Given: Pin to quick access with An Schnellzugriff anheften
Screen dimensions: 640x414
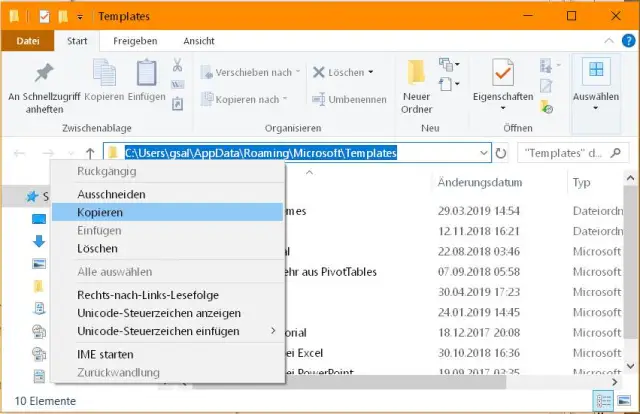Looking at the screenshot, I should pyautogui.click(x=44, y=88).
